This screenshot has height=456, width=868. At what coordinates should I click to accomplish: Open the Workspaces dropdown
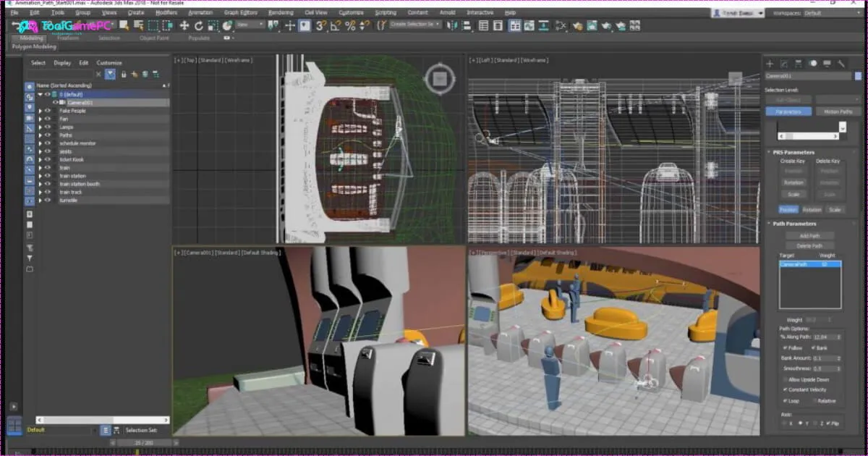tap(832, 13)
